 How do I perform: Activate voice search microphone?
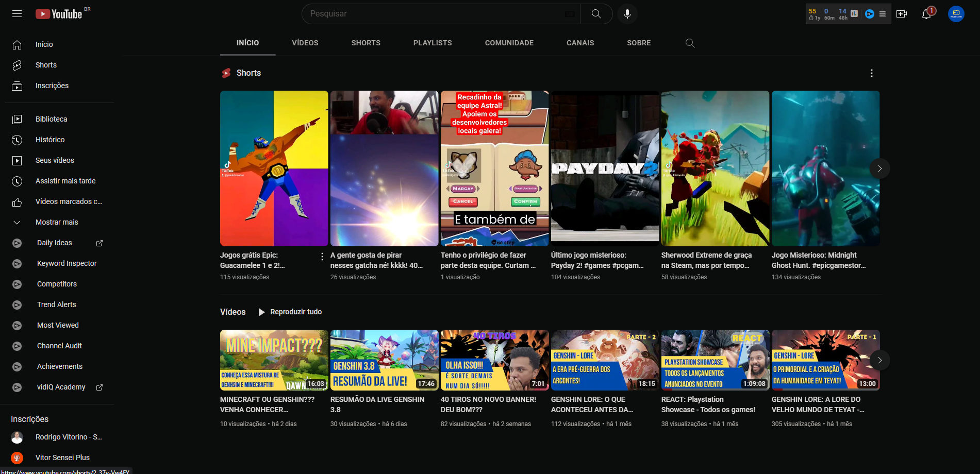(x=627, y=14)
